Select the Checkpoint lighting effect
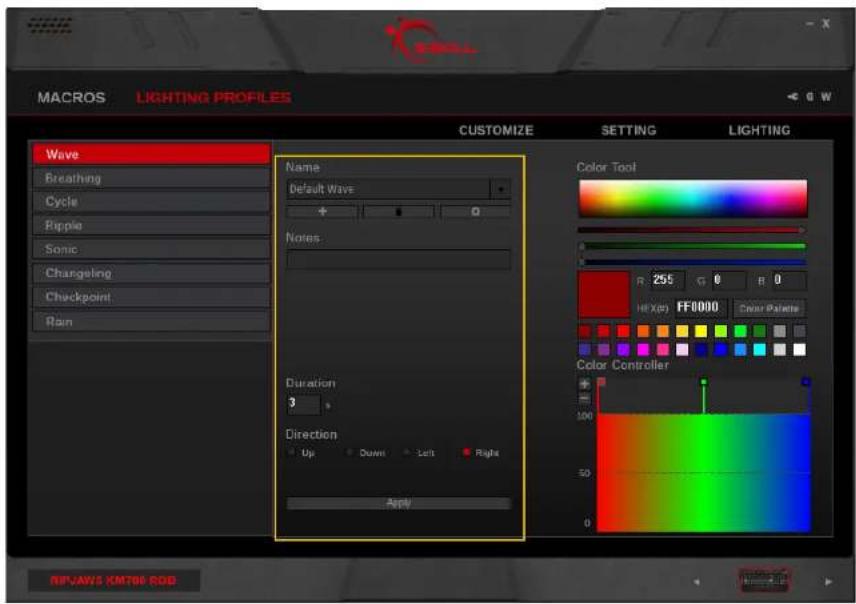 [151, 297]
